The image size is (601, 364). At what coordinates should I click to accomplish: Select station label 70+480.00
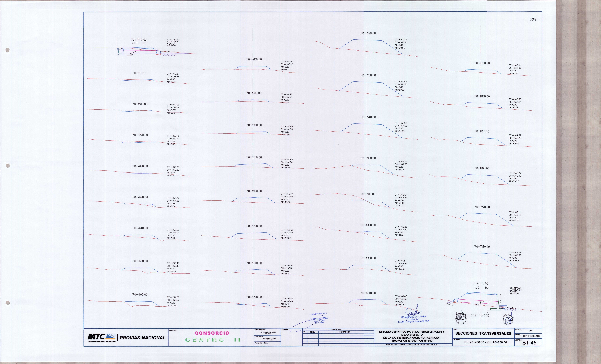[x=140, y=166]
